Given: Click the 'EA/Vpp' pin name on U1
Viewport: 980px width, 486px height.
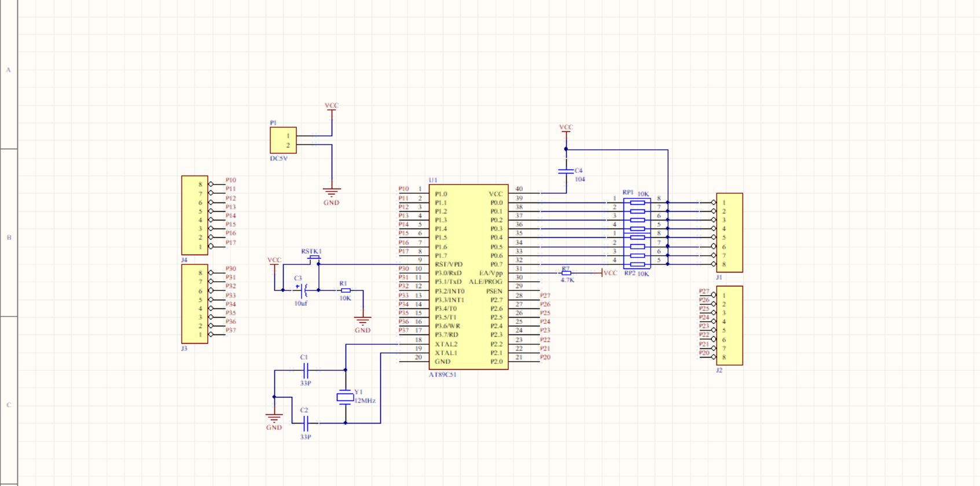Looking at the screenshot, I should [491, 273].
